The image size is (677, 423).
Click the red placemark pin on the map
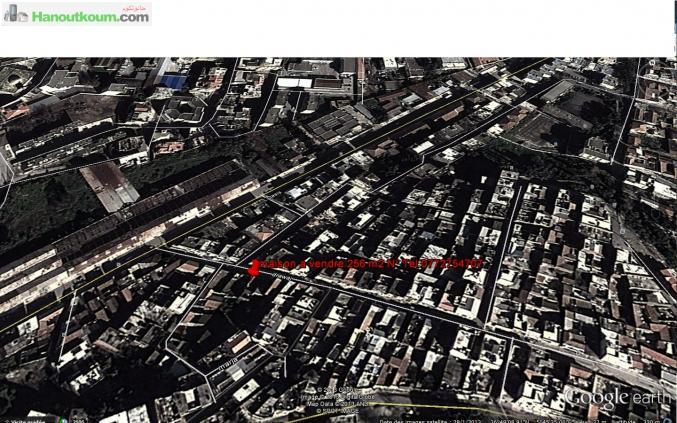(253, 270)
